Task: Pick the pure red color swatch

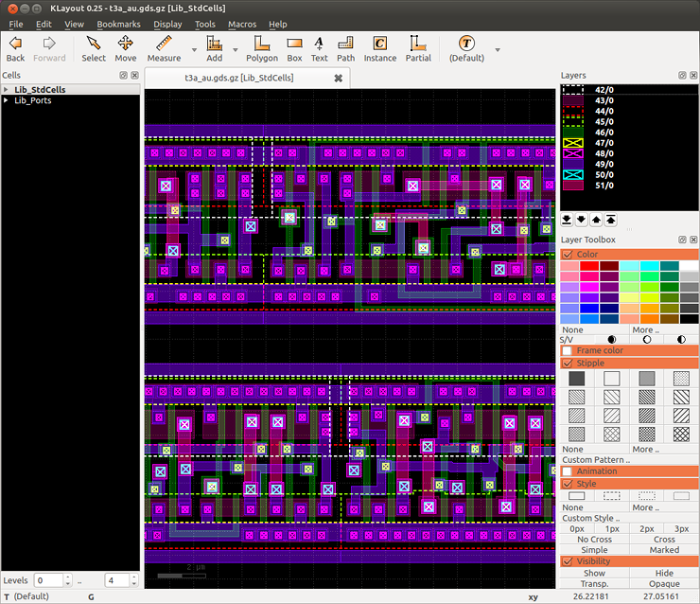Action: coord(591,267)
